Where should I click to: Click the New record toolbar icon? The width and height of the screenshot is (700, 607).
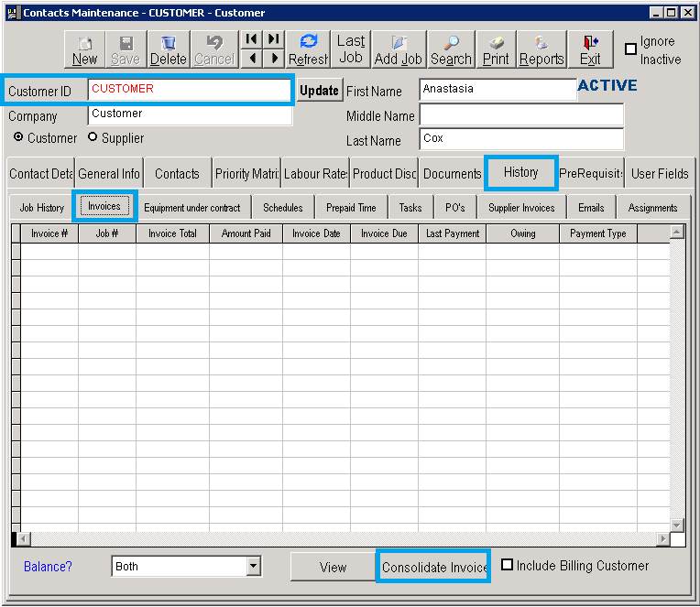[84, 49]
